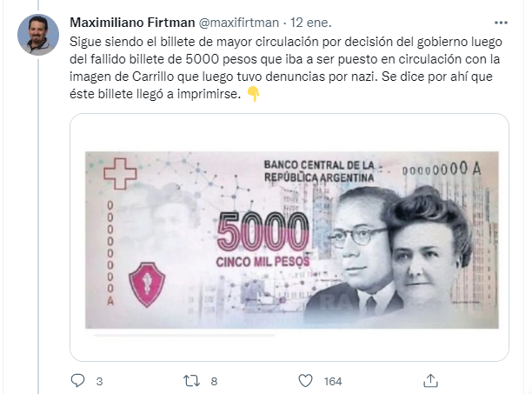View the retweets count showing 8
This screenshot has width=532, height=394.
point(214,382)
